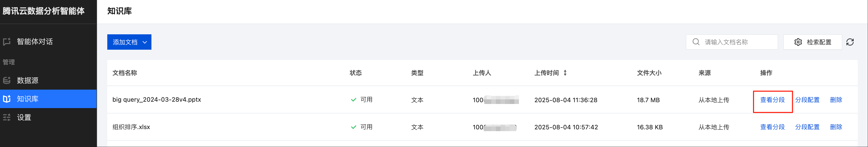Expand the 添加文档 dropdown arrow
Image resolution: width=868 pixels, height=147 pixels.
click(144, 43)
